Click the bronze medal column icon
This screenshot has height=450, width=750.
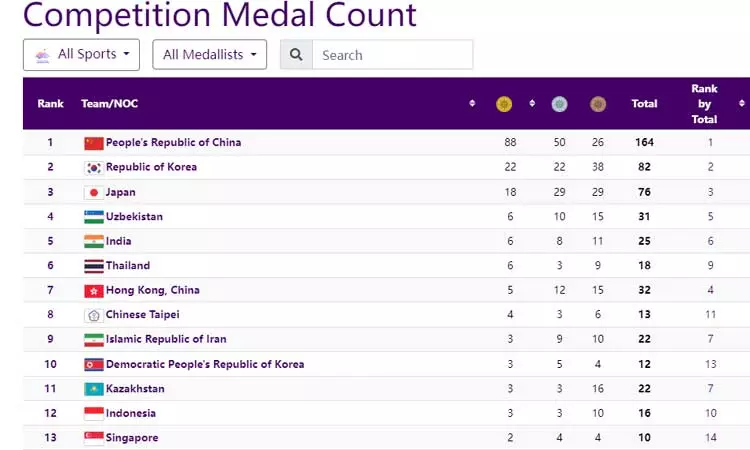[598, 104]
